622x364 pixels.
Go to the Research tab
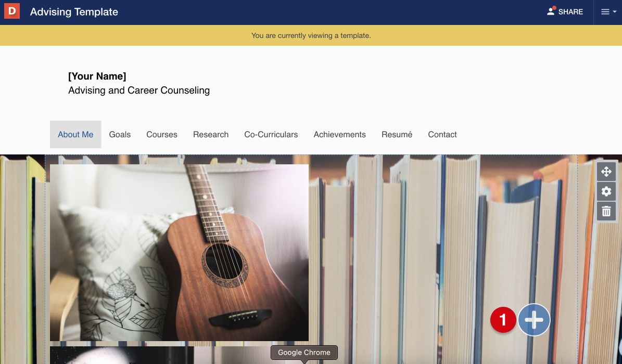(x=211, y=134)
